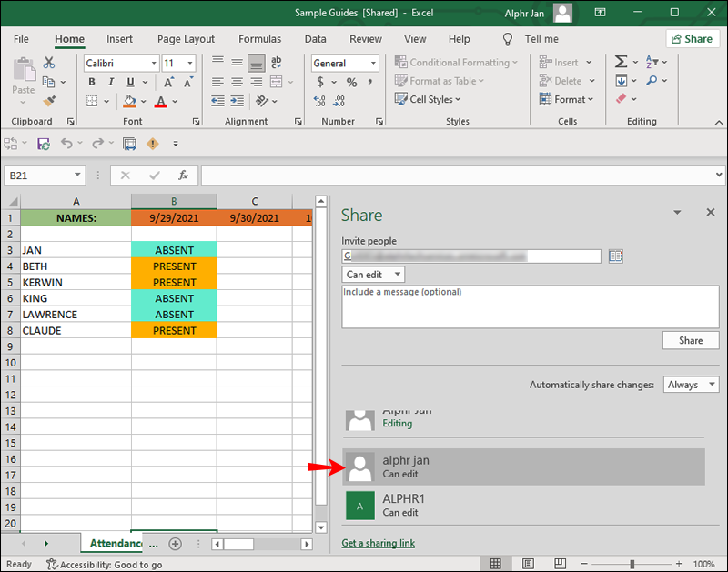
Task: Click the Increase Indent icon
Action: click(x=238, y=101)
